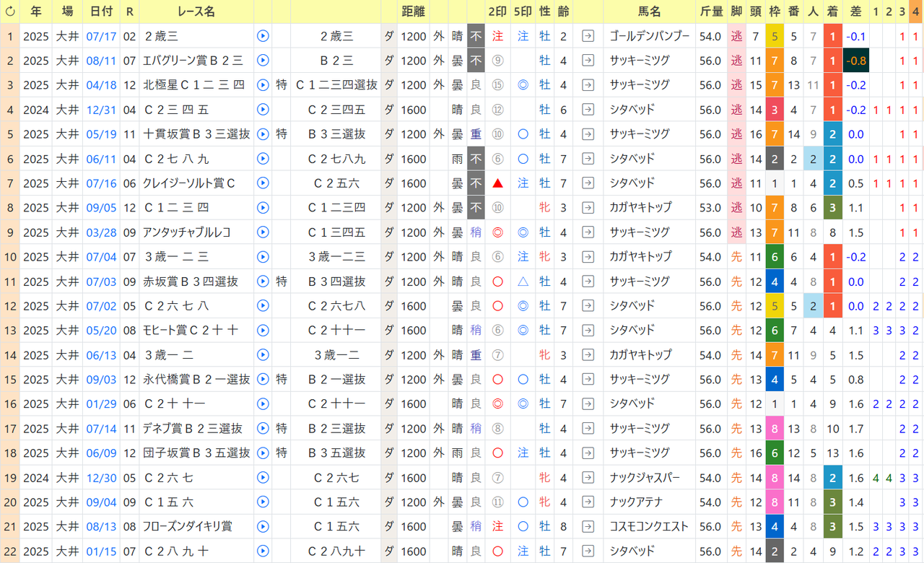
Task: Select horse name コスモコンクエスト
Action: (650, 527)
